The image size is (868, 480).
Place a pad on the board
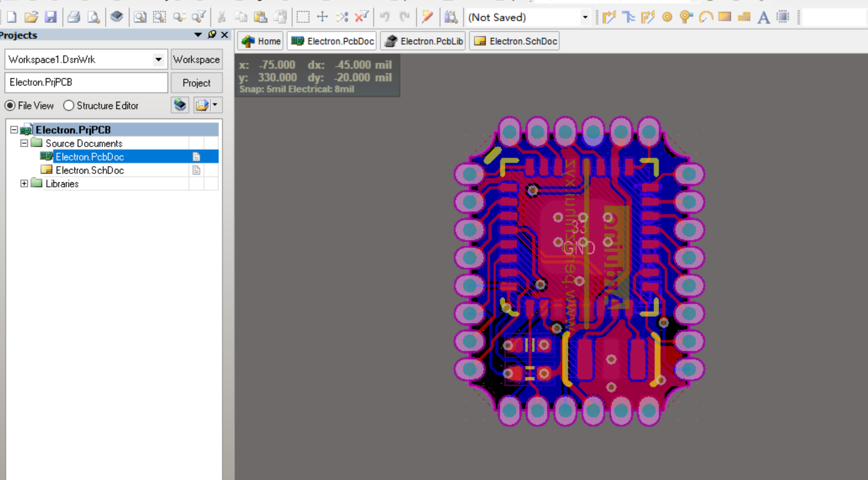click(667, 17)
